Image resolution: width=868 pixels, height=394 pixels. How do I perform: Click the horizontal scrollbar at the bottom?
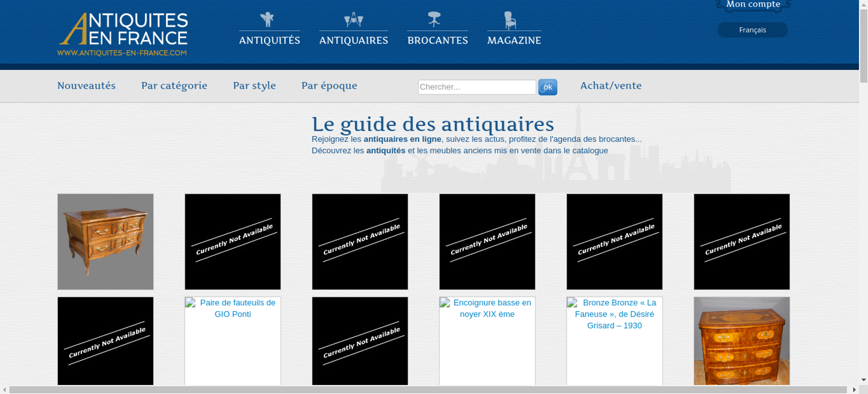pos(427,390)
